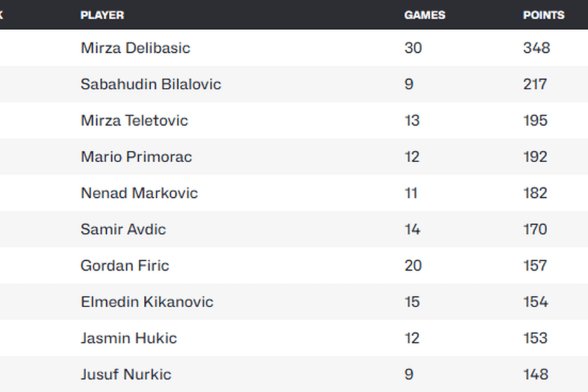Select the 15 games cell for Kikanovic
Screen dimensions: 588x392
[412, 302]
